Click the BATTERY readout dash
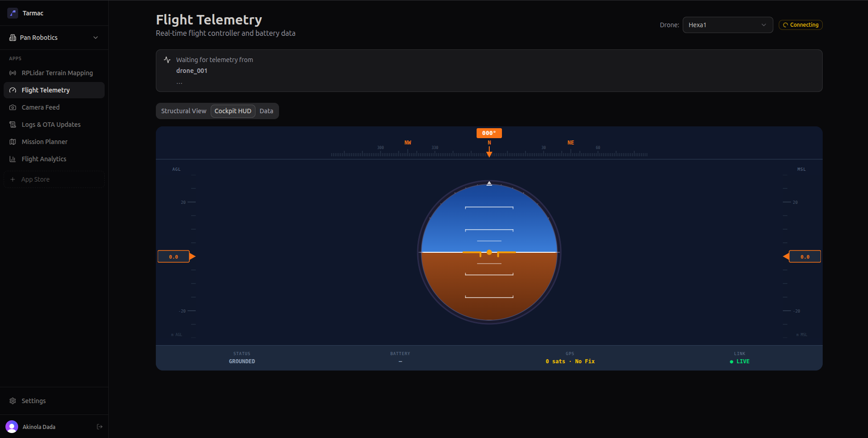The width and height of the screenshot is (868, 438). click(x=400, y=361)
